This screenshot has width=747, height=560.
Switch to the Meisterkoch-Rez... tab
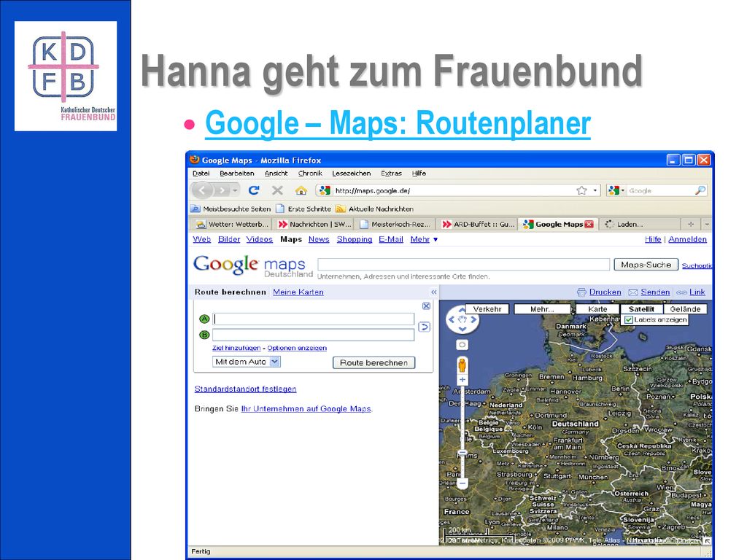click(396, 225)
